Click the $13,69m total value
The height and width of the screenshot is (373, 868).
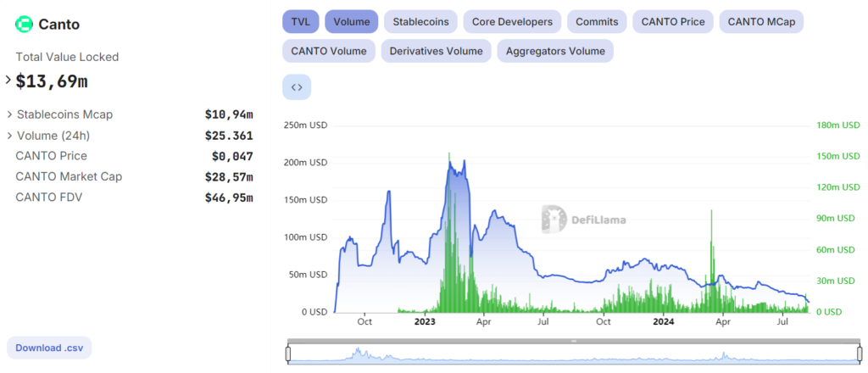(x=52, y=81)
